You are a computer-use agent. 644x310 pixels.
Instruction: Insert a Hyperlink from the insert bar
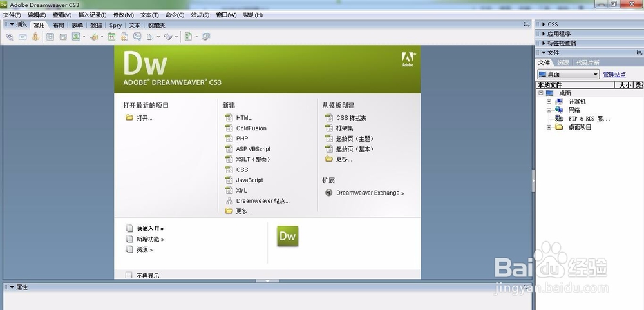(x=10, y=37)
